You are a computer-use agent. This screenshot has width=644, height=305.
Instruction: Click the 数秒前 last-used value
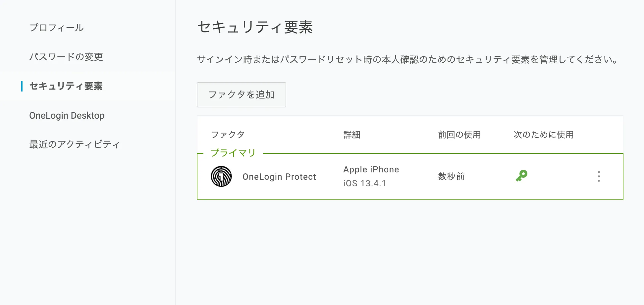click(451, 176)
